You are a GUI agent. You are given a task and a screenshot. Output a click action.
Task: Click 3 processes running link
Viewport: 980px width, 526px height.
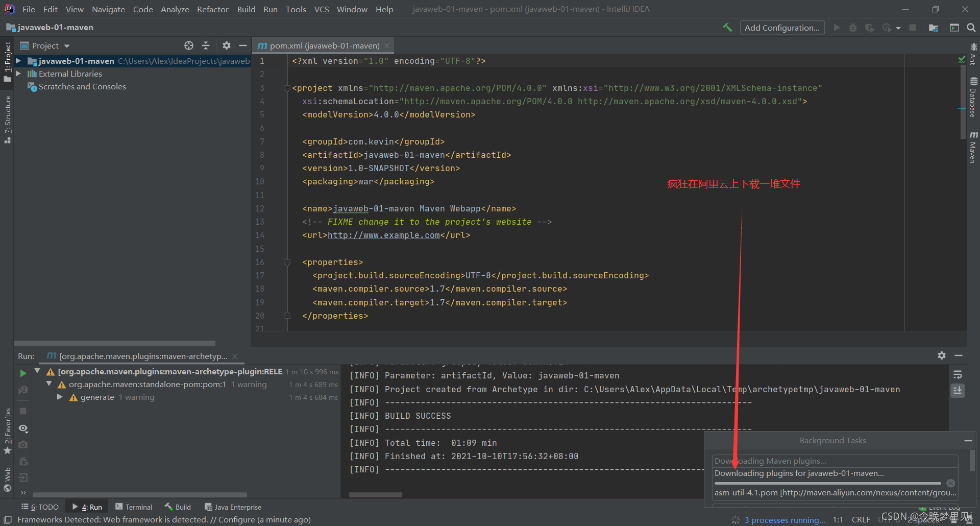784,520
